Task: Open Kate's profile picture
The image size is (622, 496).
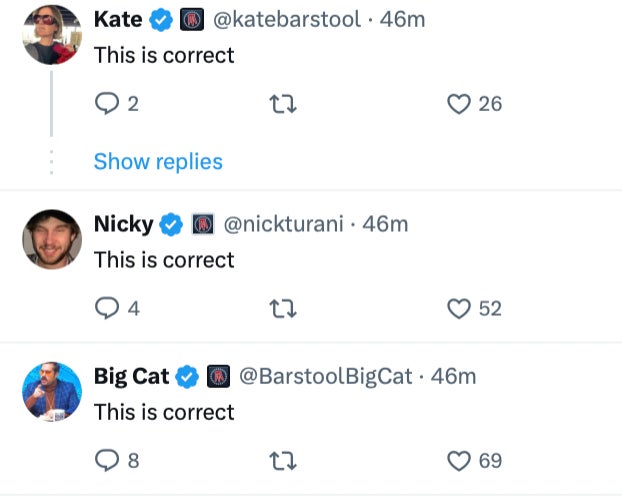Action: point(51,35)
